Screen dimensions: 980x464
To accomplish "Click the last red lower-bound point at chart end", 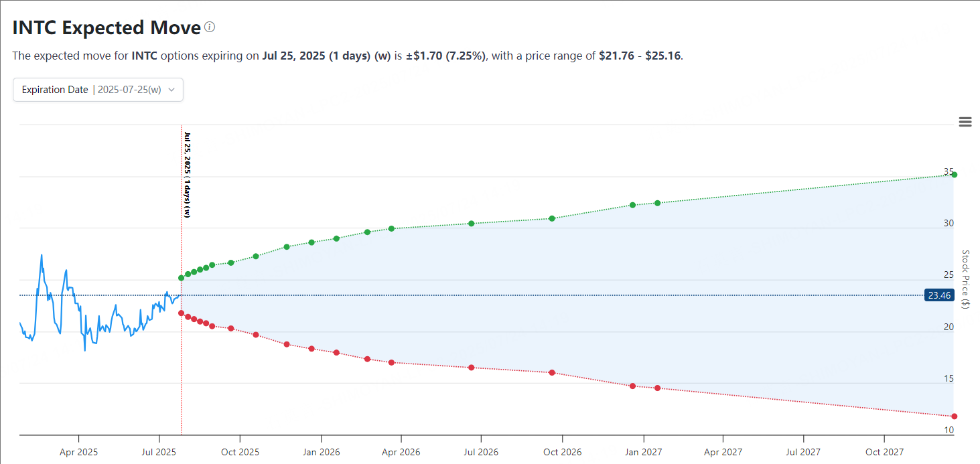I will pyautogui.click(x=955, y=416).
